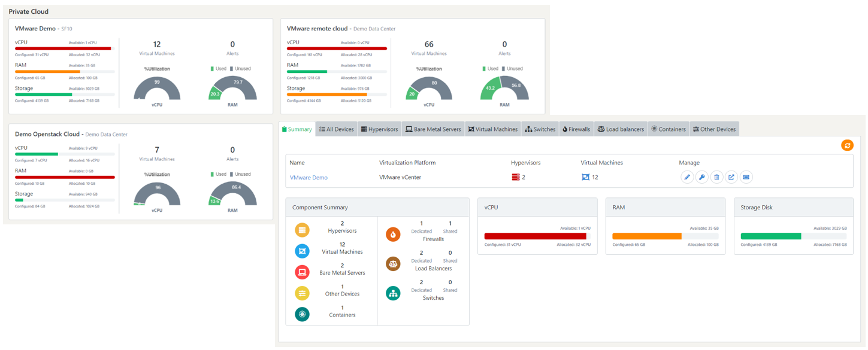Viewport: 868px width, 350px height.
Task: Click the VMware vCenter platform cell
Action: [399, 177]
